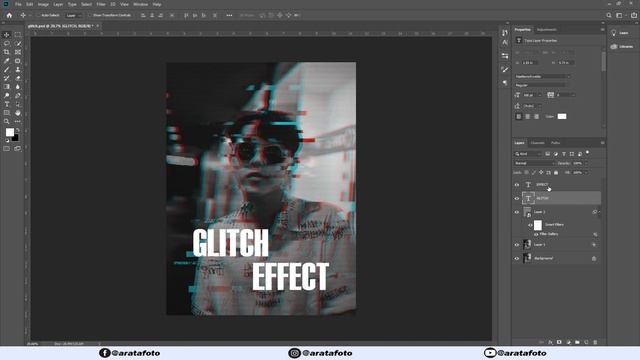This screenshot has width=640, height=360.
Task: Select the Eraser tool
Action: click(x=18, y=78)
